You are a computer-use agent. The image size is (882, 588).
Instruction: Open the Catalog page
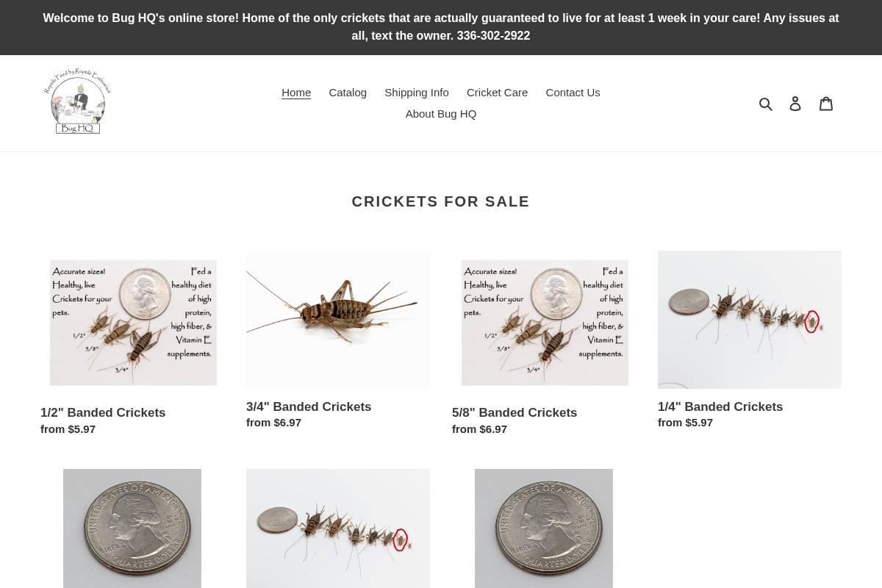348,93
